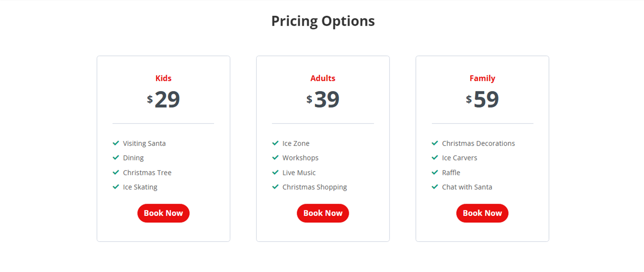This screenshot has height=272, width=644.
Task: Click the check icon beside Ice Skating
Action: (116, 187)
